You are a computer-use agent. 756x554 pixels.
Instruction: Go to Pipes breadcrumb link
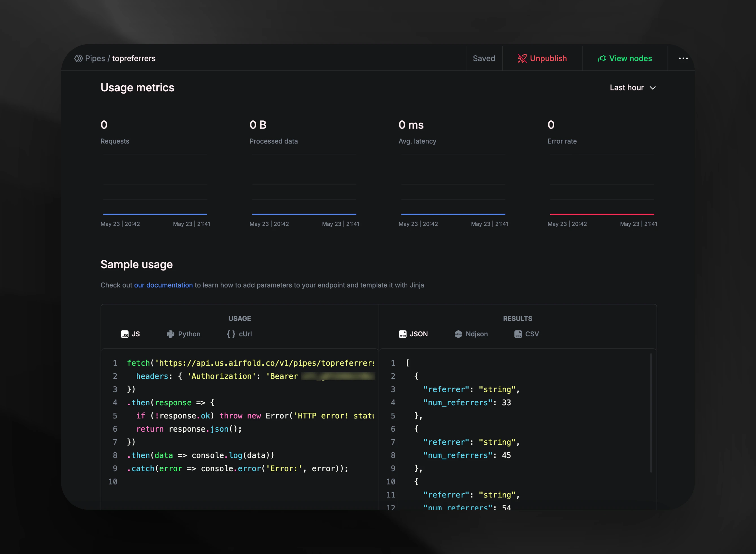[95, 58]
